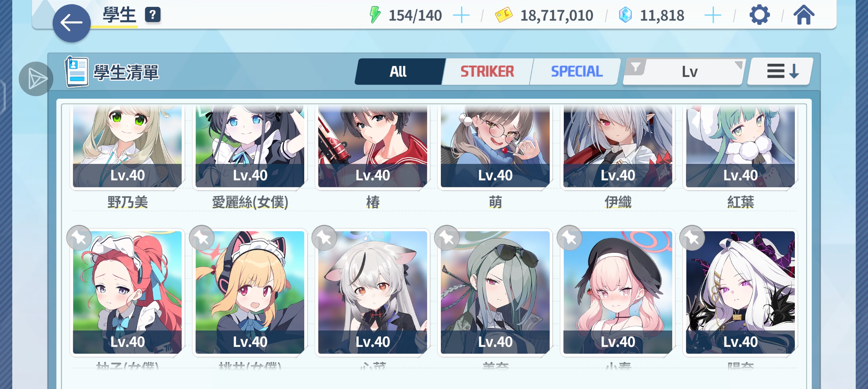Switch to the SPECIAL tab
Screen dimensions: 868x389
pos(576,72)
